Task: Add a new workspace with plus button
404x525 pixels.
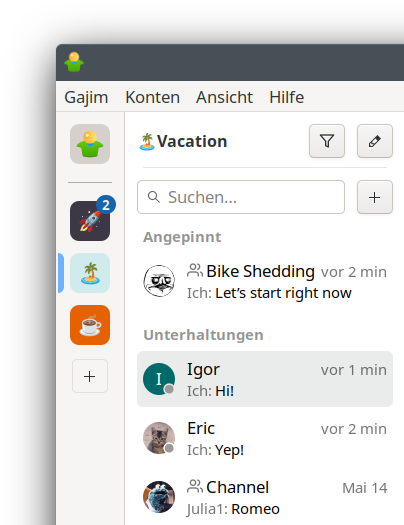Action: [90, 376]
